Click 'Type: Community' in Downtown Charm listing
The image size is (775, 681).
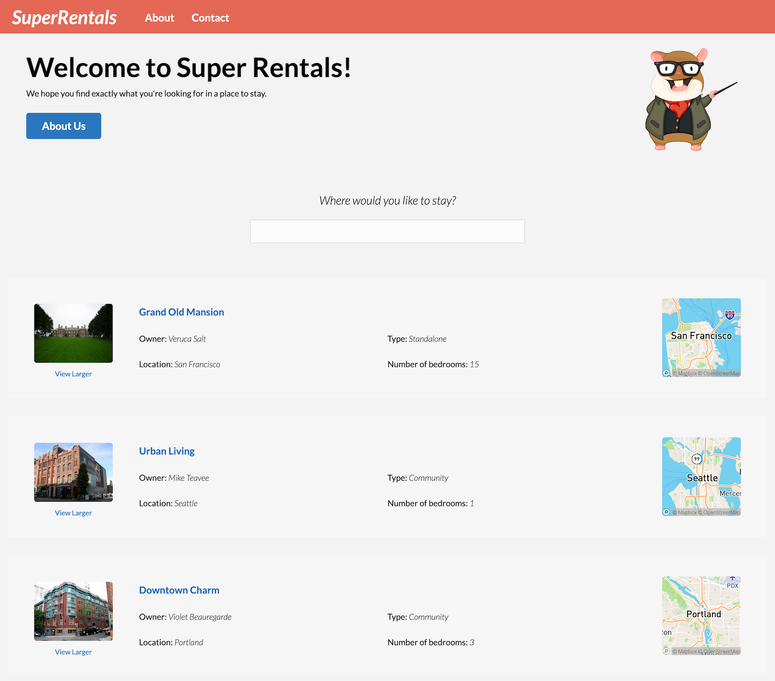pyautogui.click(x=418, y=617)
